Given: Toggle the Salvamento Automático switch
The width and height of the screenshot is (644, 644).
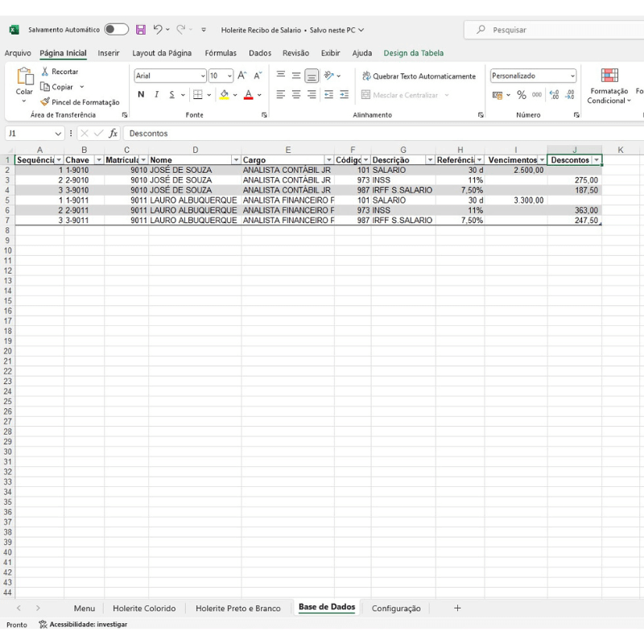Looking at the screenshot, I should (x=116, y=30).
